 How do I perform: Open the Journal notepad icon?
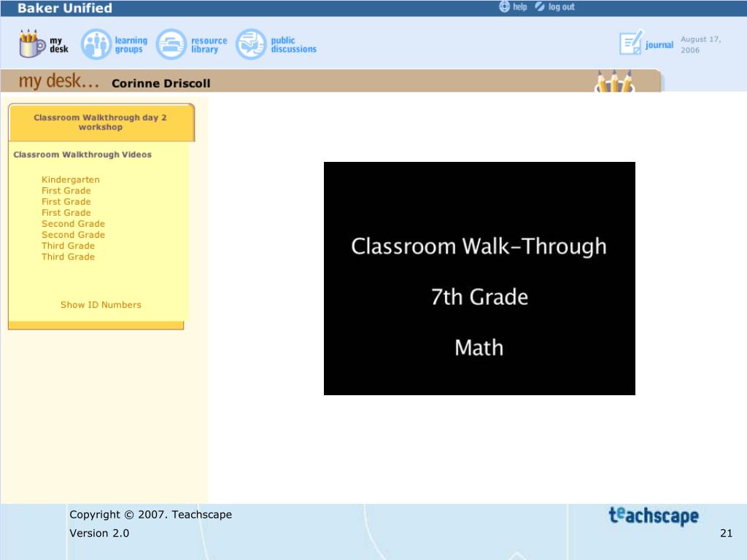point(631,43)
